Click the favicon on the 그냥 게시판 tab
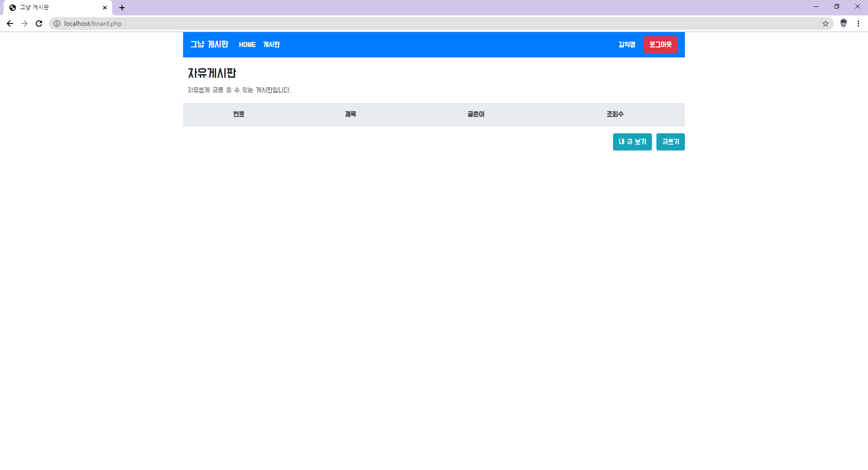868x470 pixels. pos(12,7)
